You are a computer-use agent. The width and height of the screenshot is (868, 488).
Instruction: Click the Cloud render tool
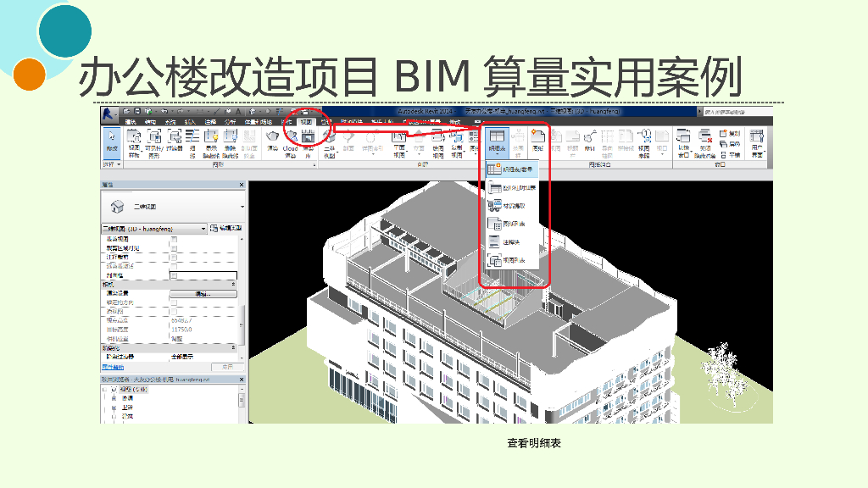pyautogui.click(x=291, y=142)
